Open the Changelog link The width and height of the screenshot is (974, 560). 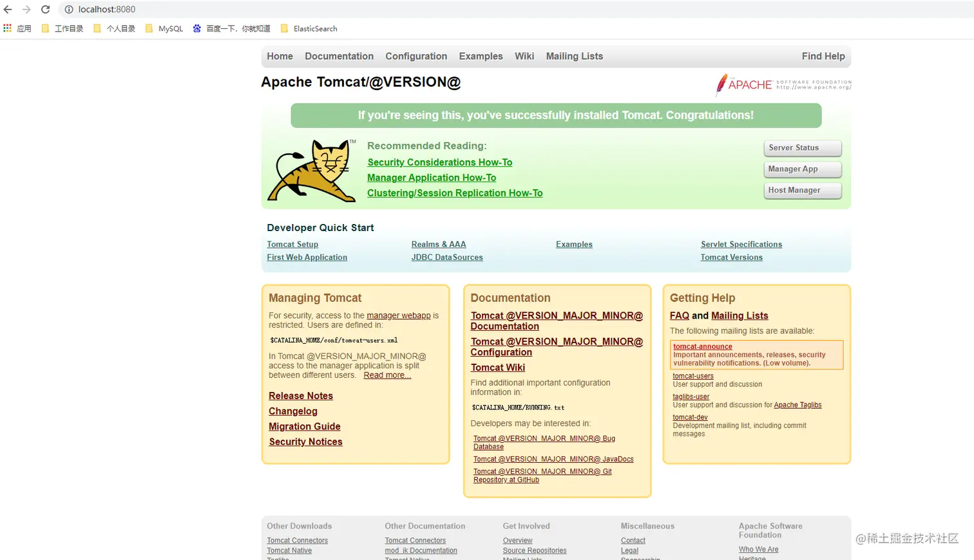click(293, 411)
